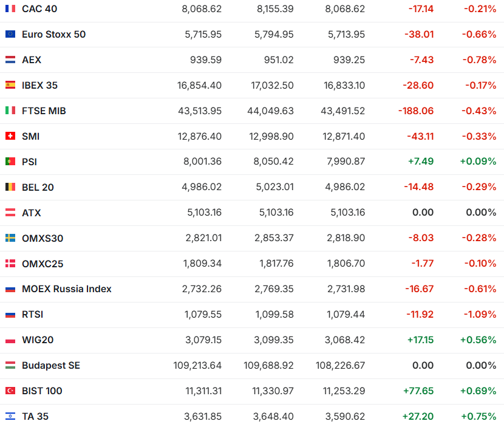Click the Sweden flag next to OMXS30
This screenshot has height=424, width=504.
click(x=10, y=239)
